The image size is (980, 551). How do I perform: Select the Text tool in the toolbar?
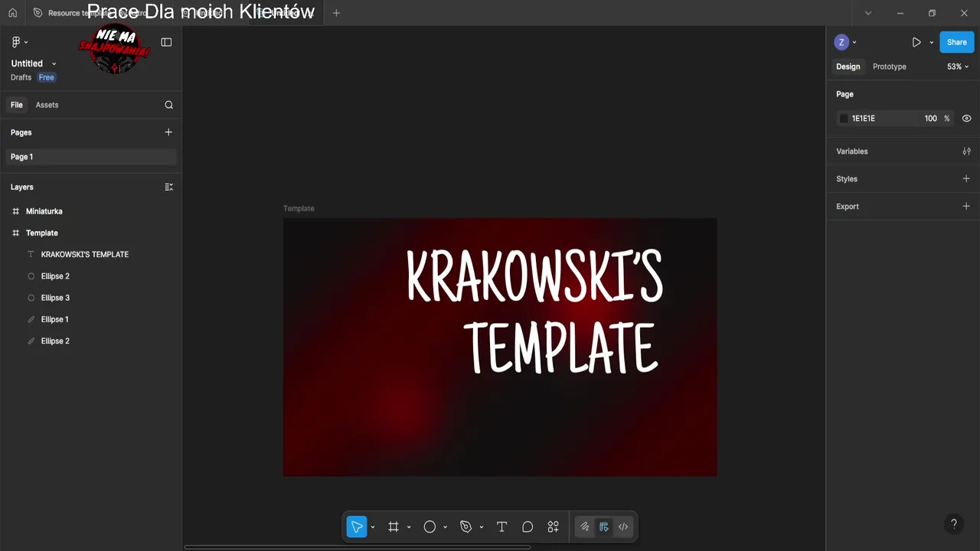pyautogui.click(x=501, y=527)
